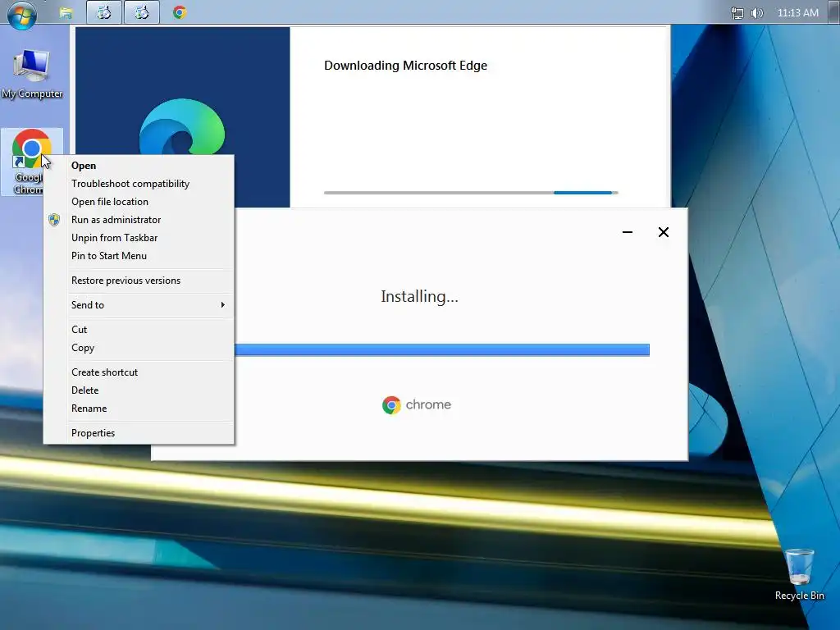840x630 pixels.
Task: Choose Rename from the context menu
Action: pyautogui.click(x=139, y=409)
